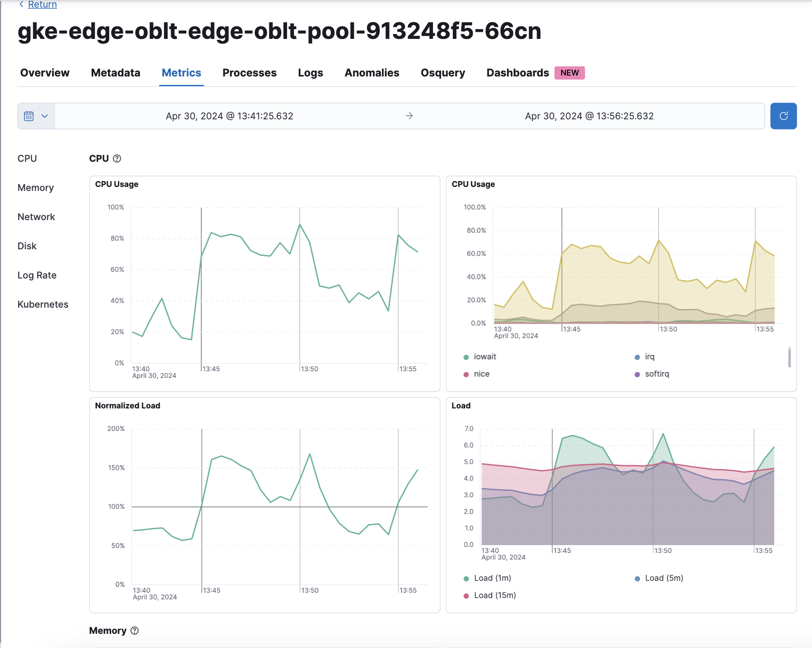The image size is (812, 648).
Task: Jump to Log Rate section in sidebar
Action: [37, 275]
